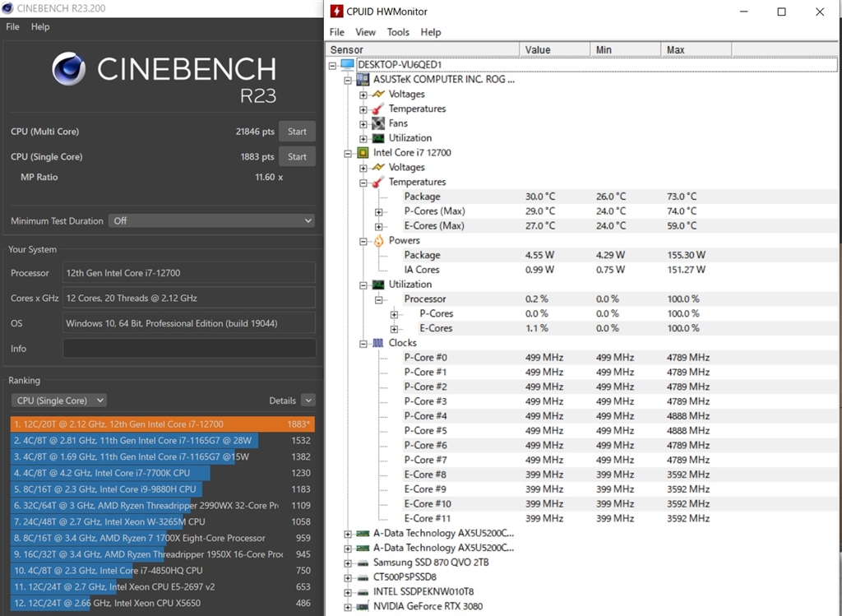Click the Info text field

tap(189, 349)
